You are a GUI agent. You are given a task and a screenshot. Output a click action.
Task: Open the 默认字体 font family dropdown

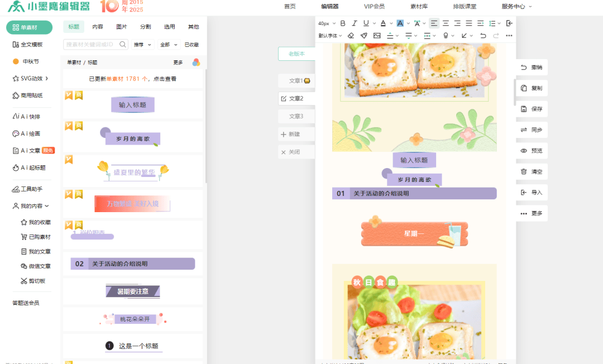(x=330, y=36)
